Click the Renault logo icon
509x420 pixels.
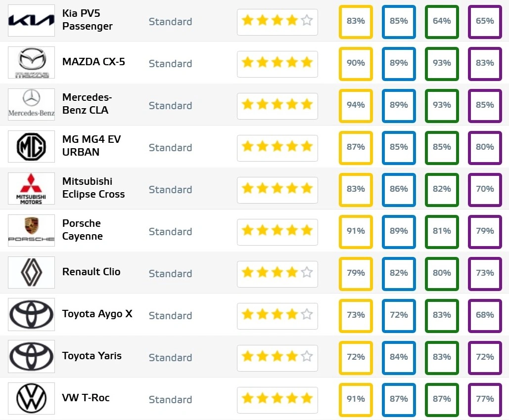coord(31,273)
